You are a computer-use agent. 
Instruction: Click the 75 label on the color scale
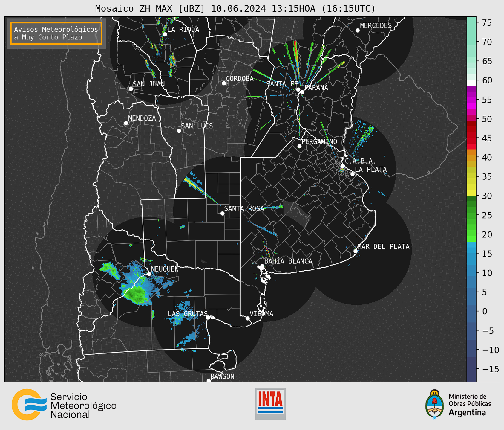[x=487, y=23]
